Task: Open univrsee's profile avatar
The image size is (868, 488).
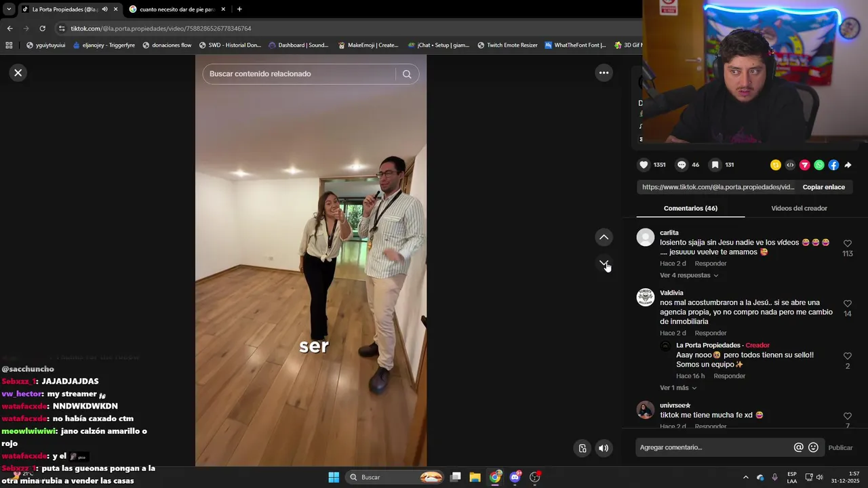Action: click(646, 409)
